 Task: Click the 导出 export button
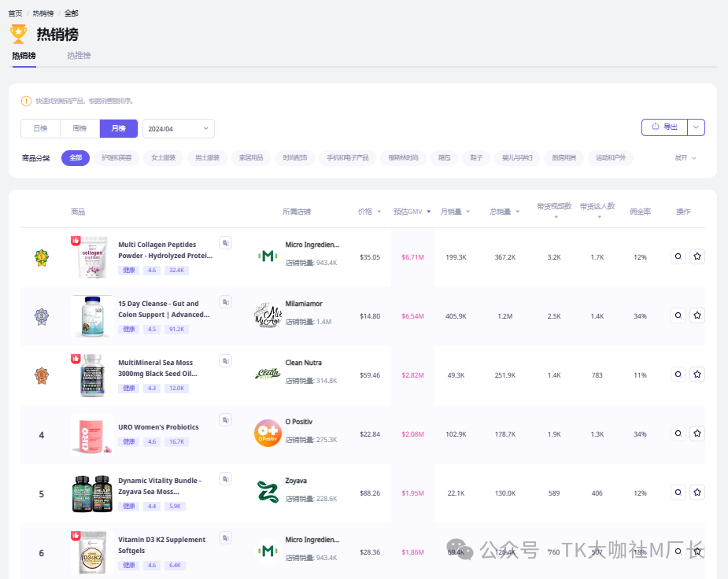click(664, 127)
